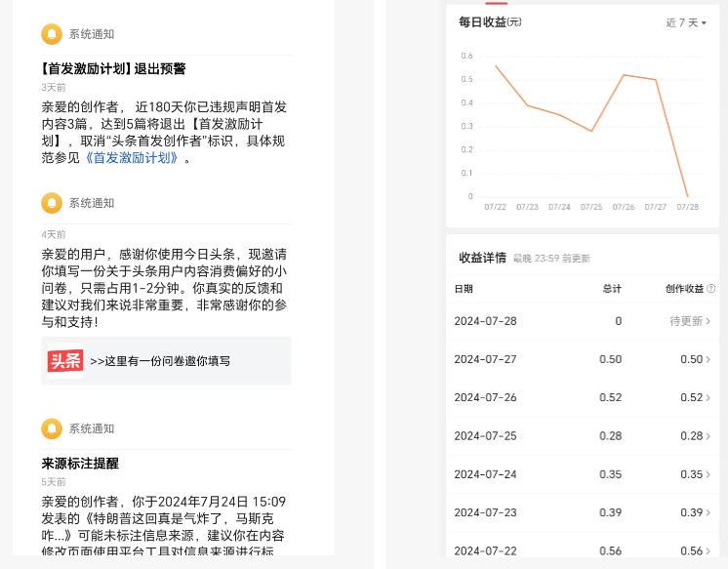The height and width of the screenshot is (569, 728).
Task: Click the 最晚 23:59 前更新 note
Action: (x=551, y=259)
